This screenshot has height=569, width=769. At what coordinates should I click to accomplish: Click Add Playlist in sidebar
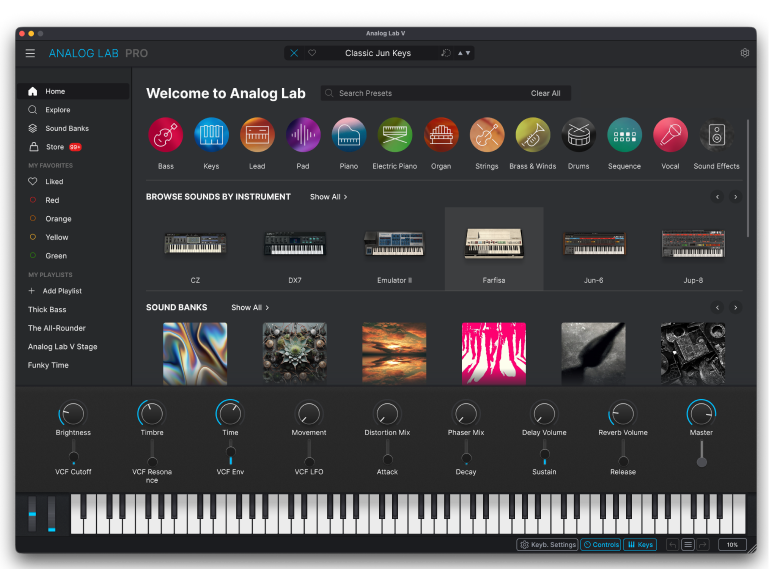(x=62, y=291)
